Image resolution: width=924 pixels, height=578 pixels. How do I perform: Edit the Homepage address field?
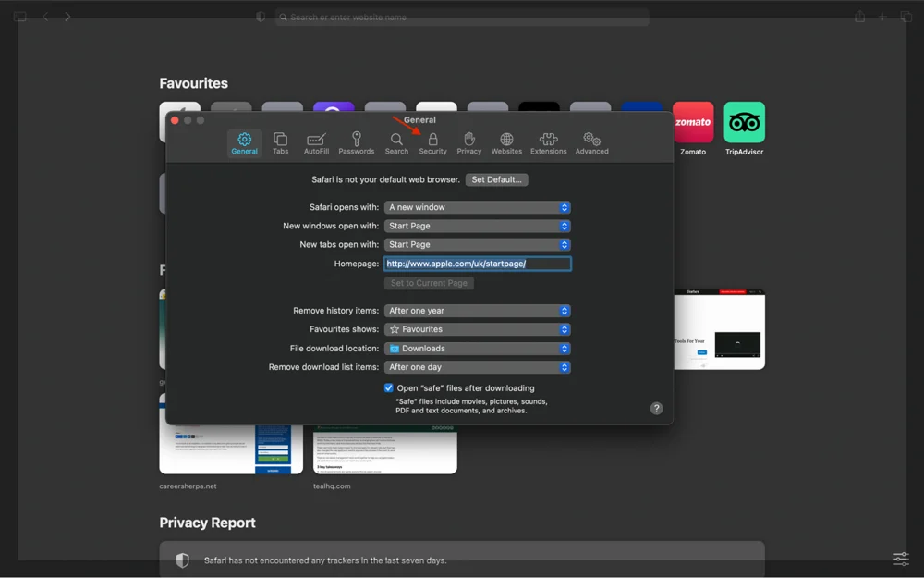point(477,263)
